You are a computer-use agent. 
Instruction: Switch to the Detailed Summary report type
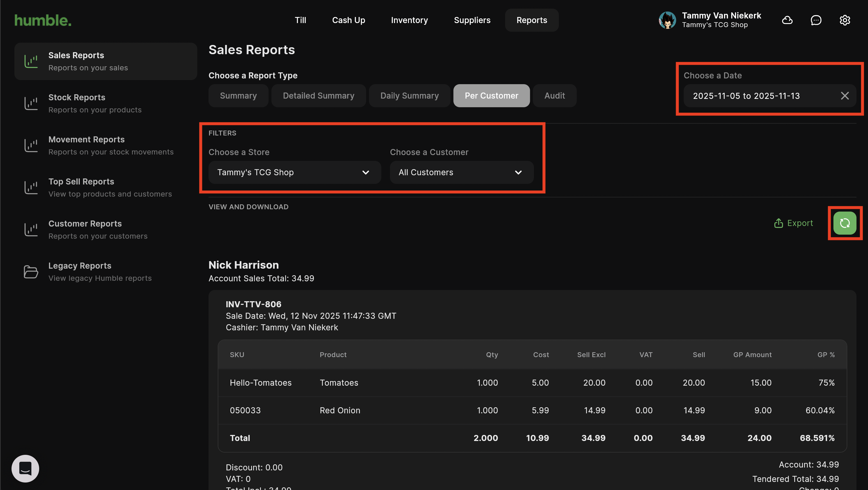[x=319, y=96]
